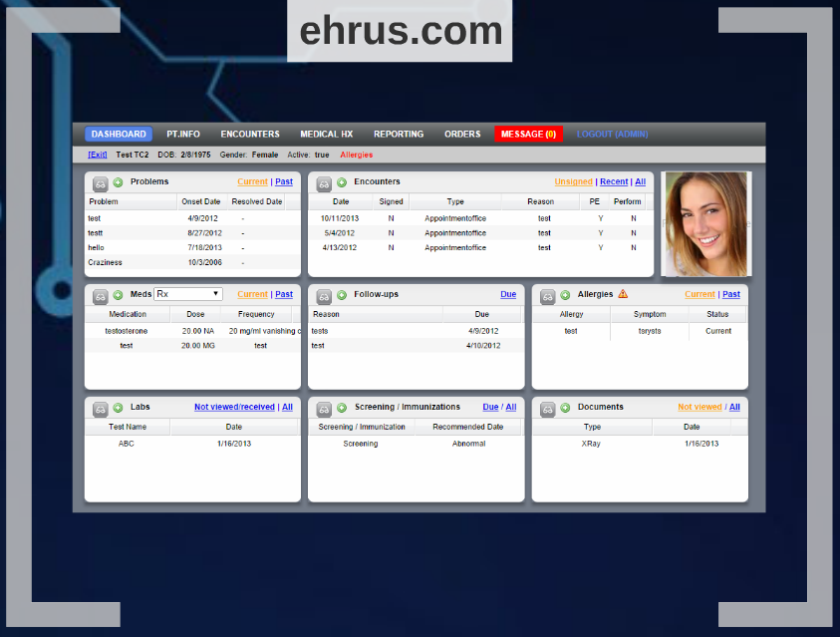840x637 pixels.
Task: Open the Meds Rx dropdown
Action: 188,294
